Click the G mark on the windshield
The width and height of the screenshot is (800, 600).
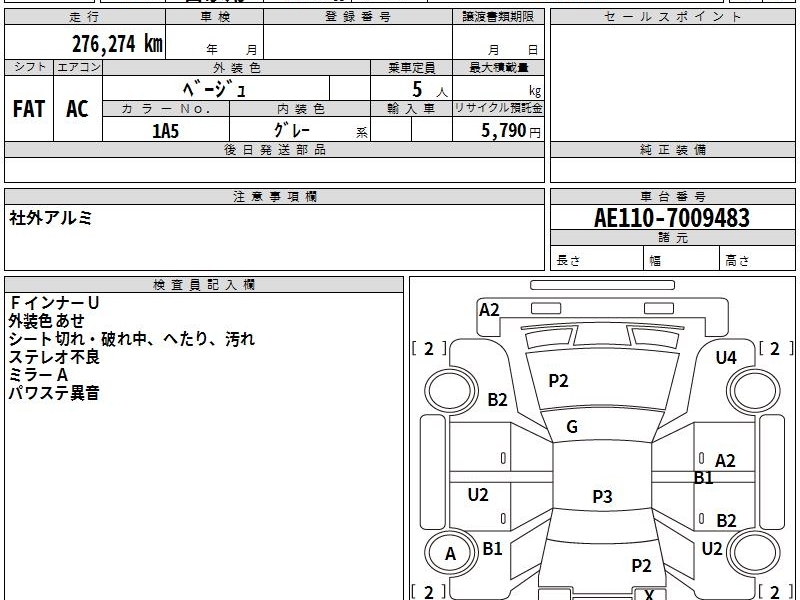(572, 427)
